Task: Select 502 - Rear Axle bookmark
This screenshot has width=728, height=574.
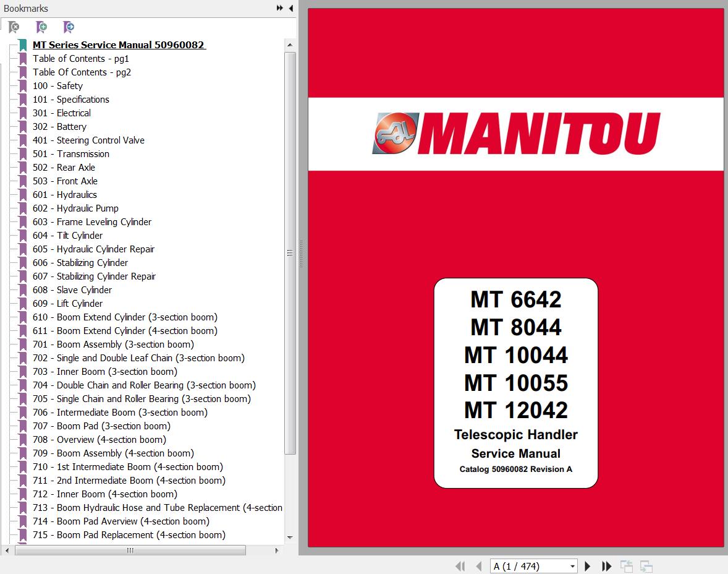Action: [64, 168]
